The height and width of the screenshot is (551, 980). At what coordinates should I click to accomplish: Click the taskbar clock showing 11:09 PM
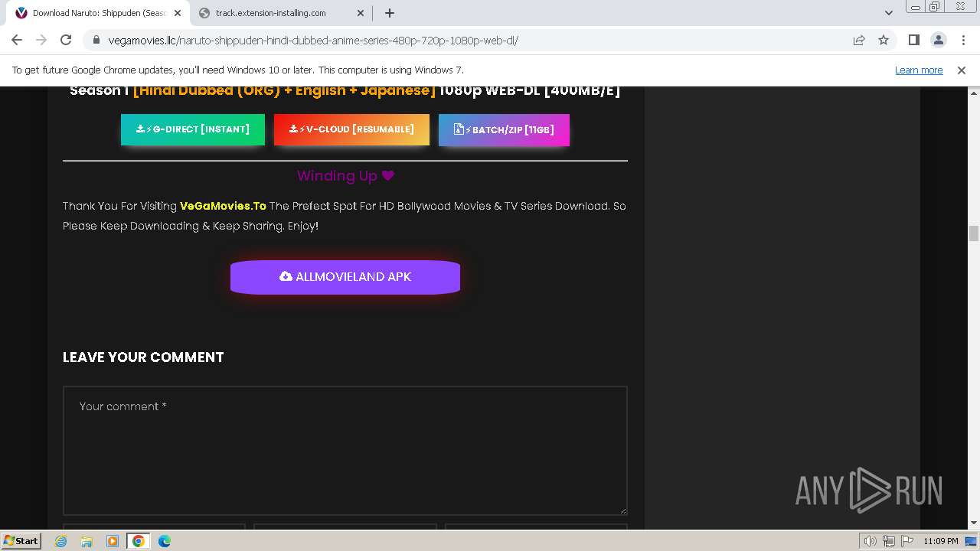[x=941, y=541]
